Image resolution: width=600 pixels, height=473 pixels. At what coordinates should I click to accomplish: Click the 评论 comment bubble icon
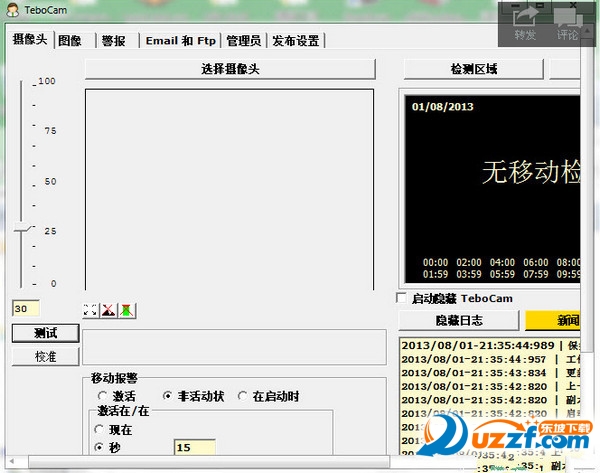click(x=567, y=18)
